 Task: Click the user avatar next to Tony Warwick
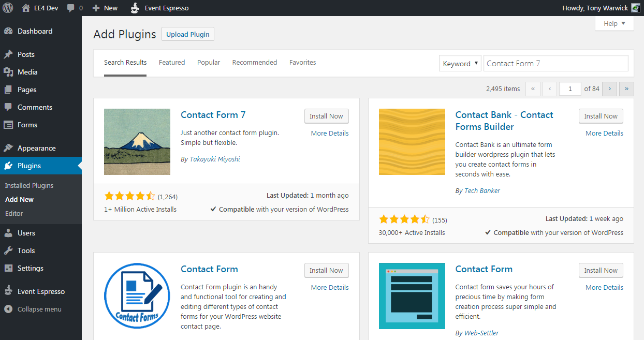pos(635,8)
